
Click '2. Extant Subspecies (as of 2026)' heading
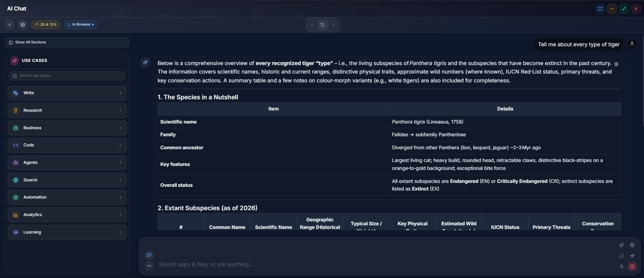point(207,208)
